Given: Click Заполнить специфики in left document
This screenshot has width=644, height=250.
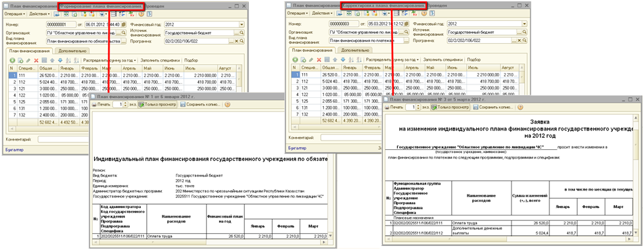Looking at the screenshot, I should click(x=160, y=60).
